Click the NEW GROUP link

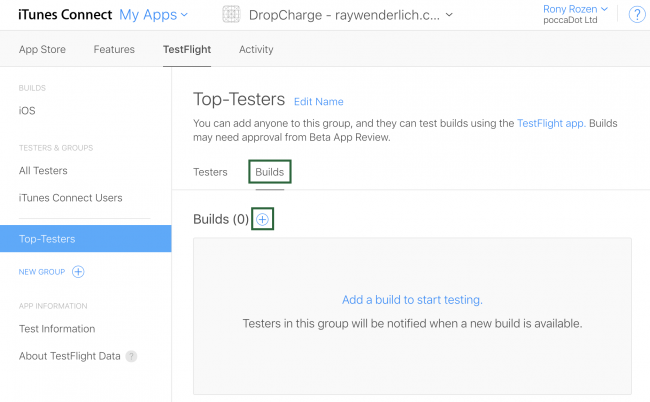[x=42, y=272]
